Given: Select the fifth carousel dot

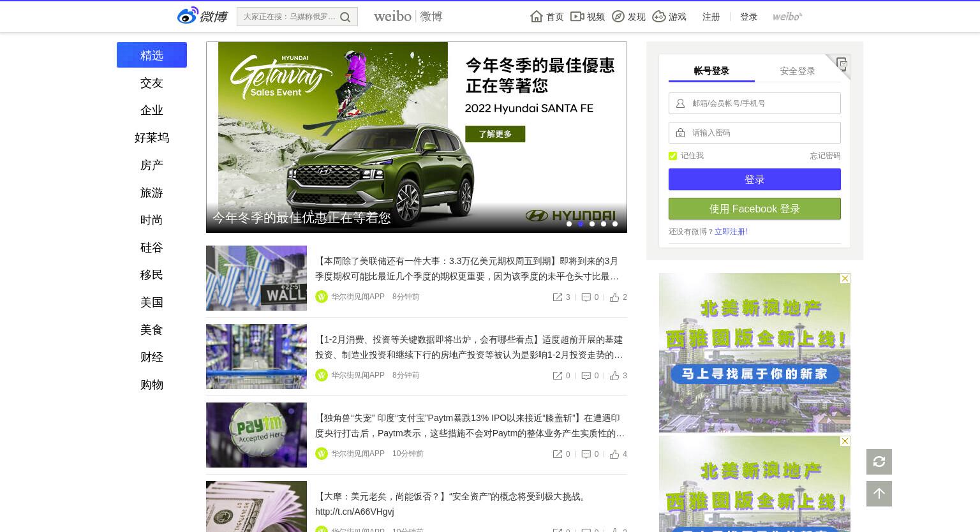Looking at the screenshot, I should coord(615,224).
